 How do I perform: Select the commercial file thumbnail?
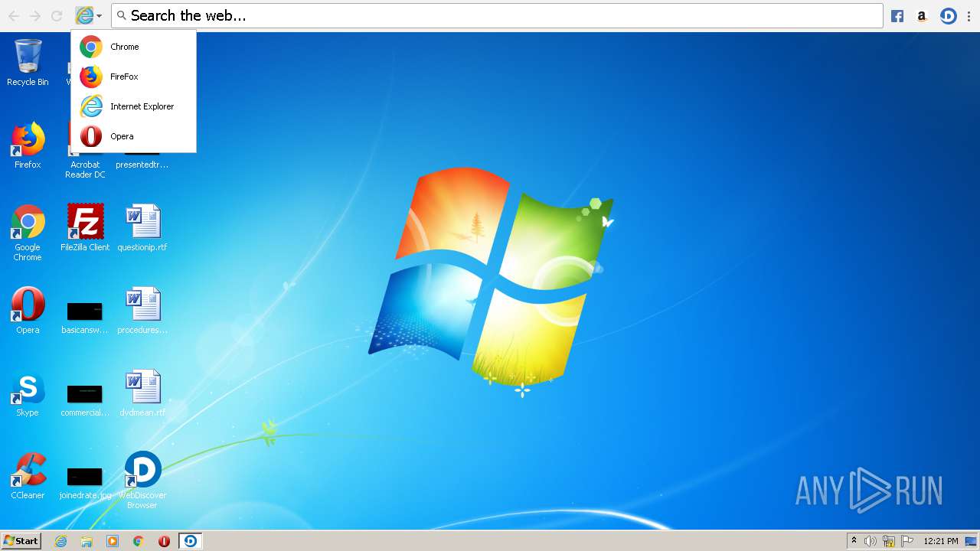point(85,394)
